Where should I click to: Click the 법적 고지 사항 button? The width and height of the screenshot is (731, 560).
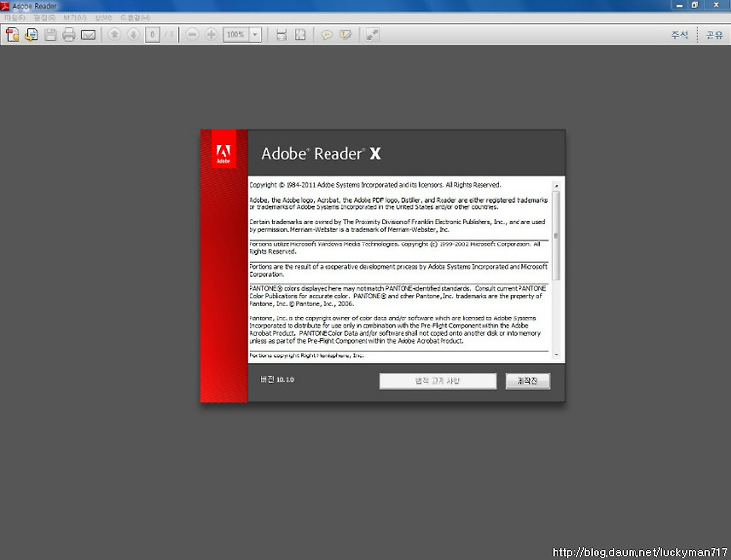pos(438,381)
